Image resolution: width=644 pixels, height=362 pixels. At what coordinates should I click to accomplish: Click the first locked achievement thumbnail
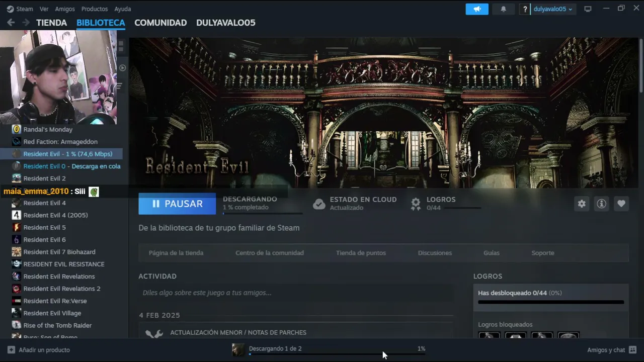pos(489,335)
